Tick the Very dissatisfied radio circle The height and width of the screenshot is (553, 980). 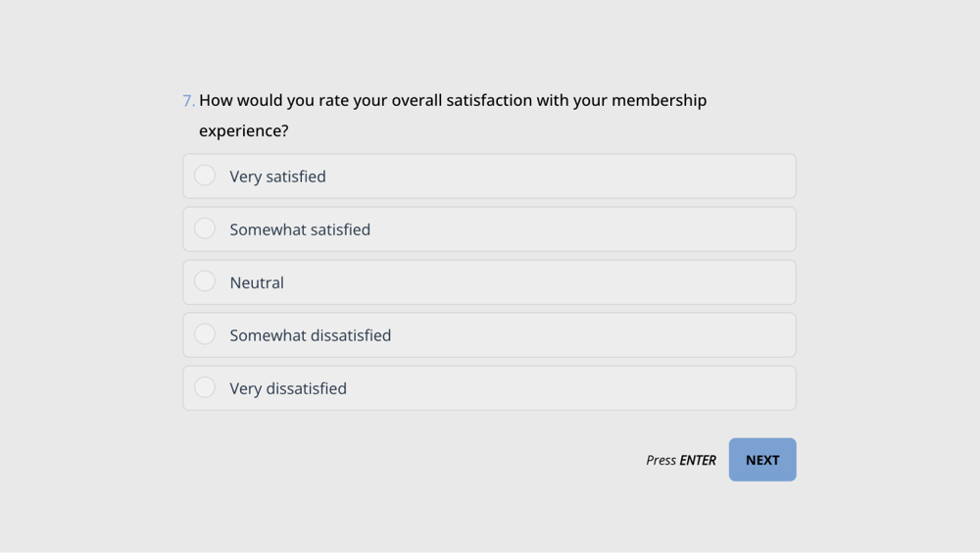click(205, 387)
